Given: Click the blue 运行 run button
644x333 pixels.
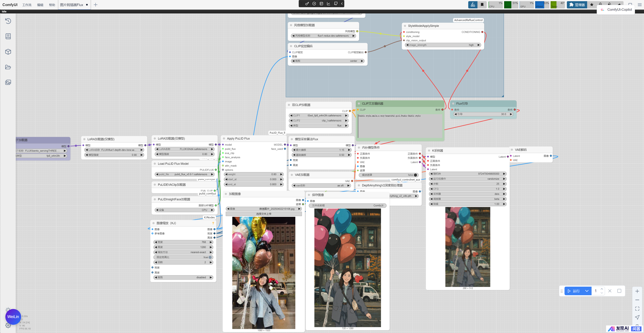Looking at the screenshot, I should pyautogui.click(x=574, y=291).
